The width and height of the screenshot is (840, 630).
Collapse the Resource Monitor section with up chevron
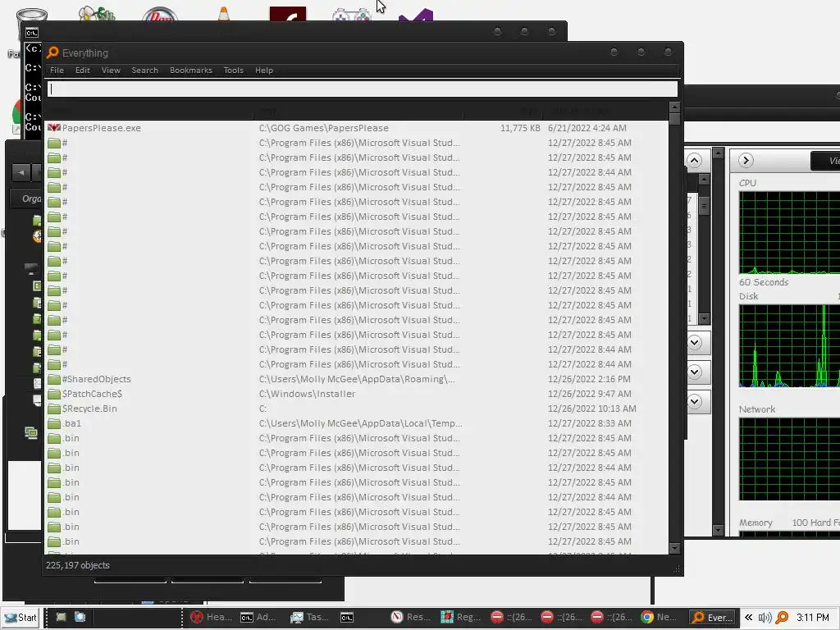pyautogui.click(x=694, y=160)
